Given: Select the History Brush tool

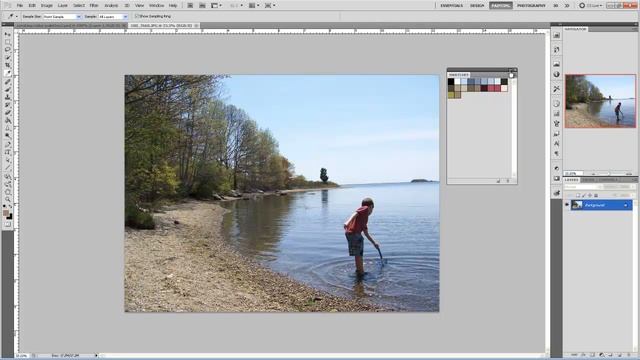Looking at the screenshot, I should [8, 105].
